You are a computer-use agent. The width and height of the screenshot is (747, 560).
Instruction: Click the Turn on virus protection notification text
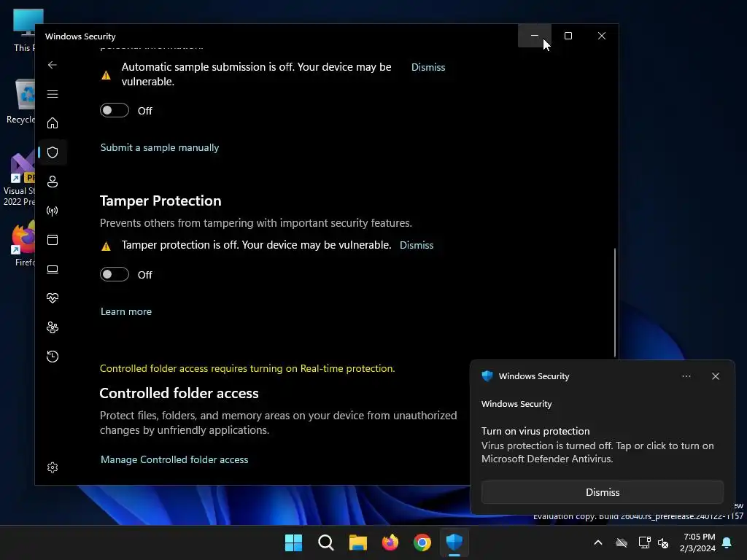click(535, 431)
